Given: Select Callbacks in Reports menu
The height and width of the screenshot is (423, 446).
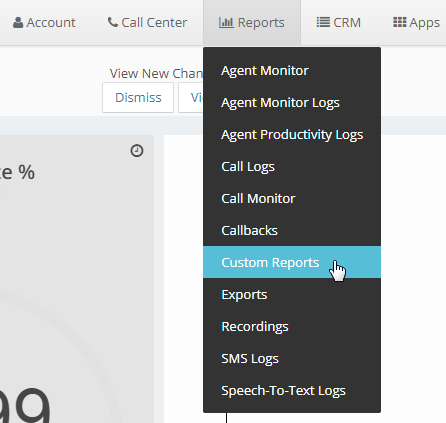Looking at the screenshot, I should pyautogui.click(x=292, y=231).
